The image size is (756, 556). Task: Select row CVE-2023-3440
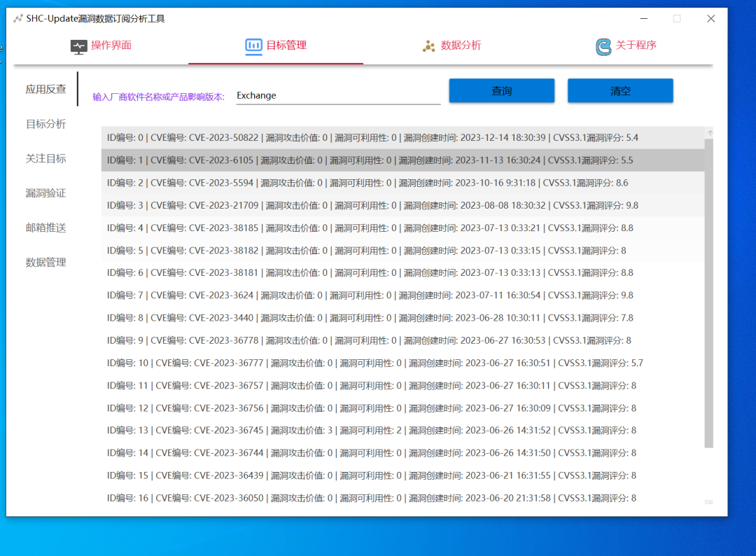point(402,318)
